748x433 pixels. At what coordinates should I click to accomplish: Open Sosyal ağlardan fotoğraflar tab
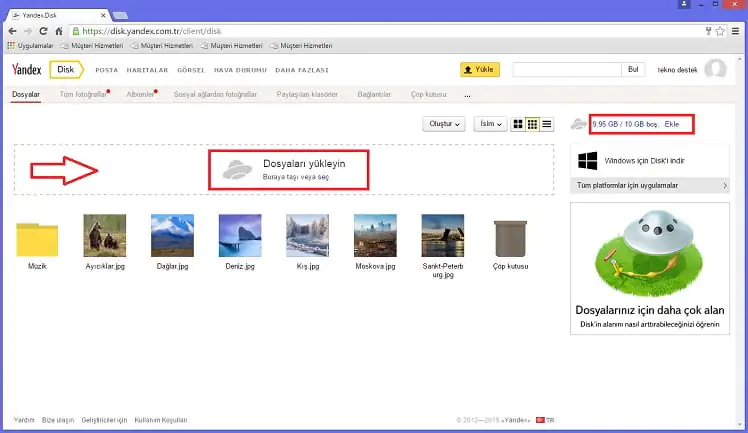215,94
